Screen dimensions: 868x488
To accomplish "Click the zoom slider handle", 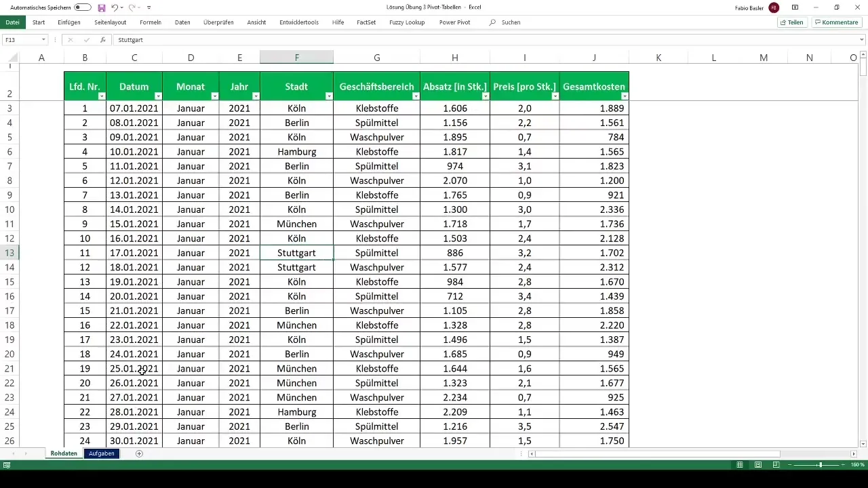I will (820, 465).
